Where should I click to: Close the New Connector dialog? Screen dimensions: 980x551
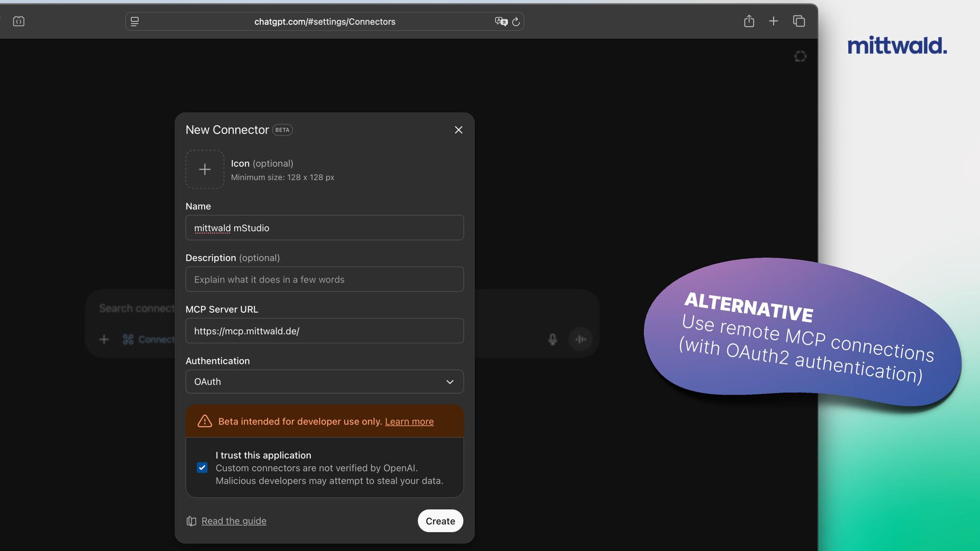[458, 130]
